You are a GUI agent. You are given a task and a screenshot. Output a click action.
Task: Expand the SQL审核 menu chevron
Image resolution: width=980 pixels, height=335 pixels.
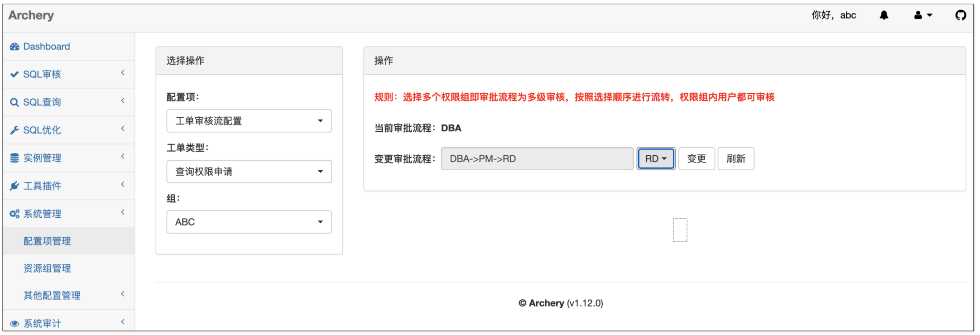coord(123,73)
